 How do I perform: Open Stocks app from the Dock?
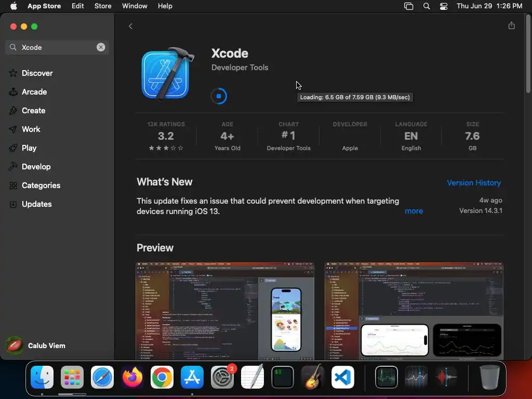click(417, 377)
